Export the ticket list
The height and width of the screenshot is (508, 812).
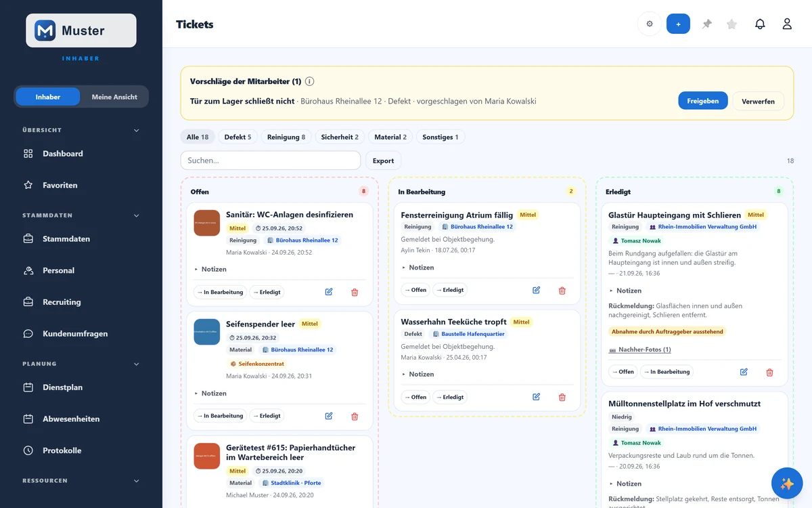click(x=383, y=161)
